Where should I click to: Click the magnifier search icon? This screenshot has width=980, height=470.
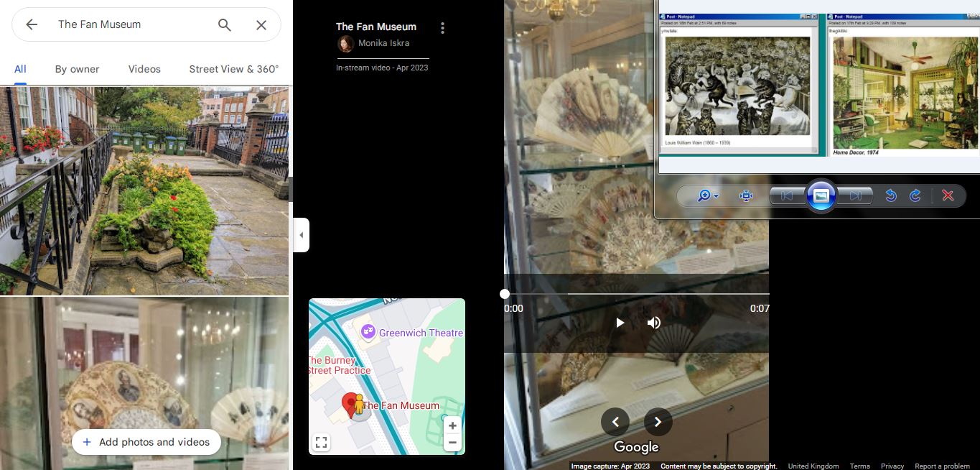(225, 24)
